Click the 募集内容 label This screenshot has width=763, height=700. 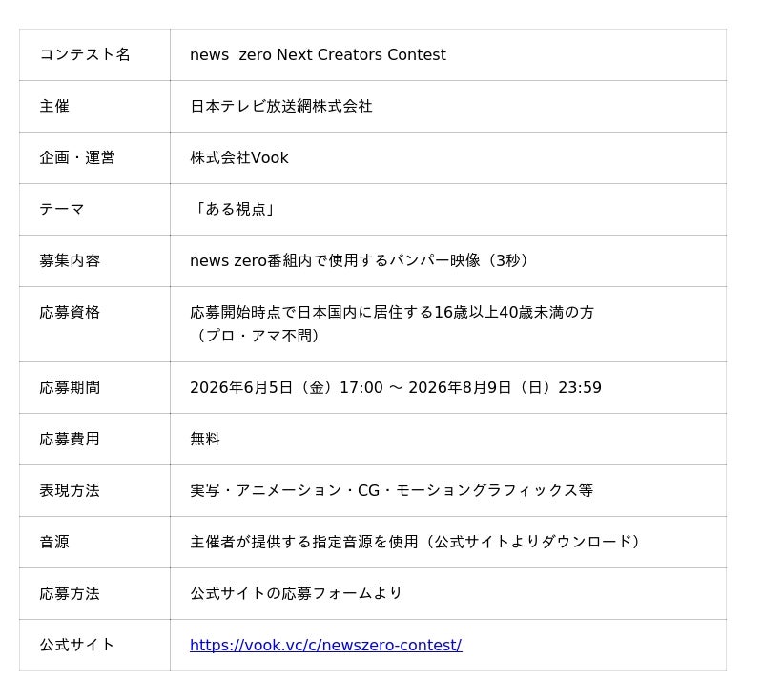70,260
